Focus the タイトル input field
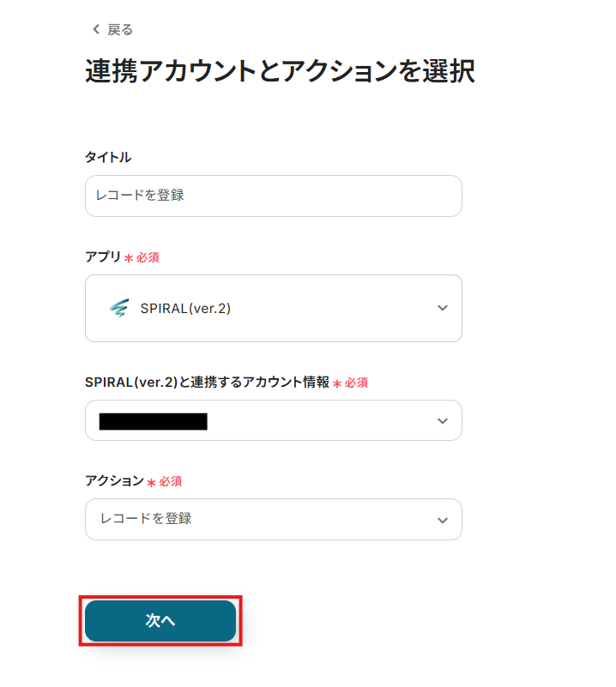The height and width of the screenshot is (687, 616). 273,196
